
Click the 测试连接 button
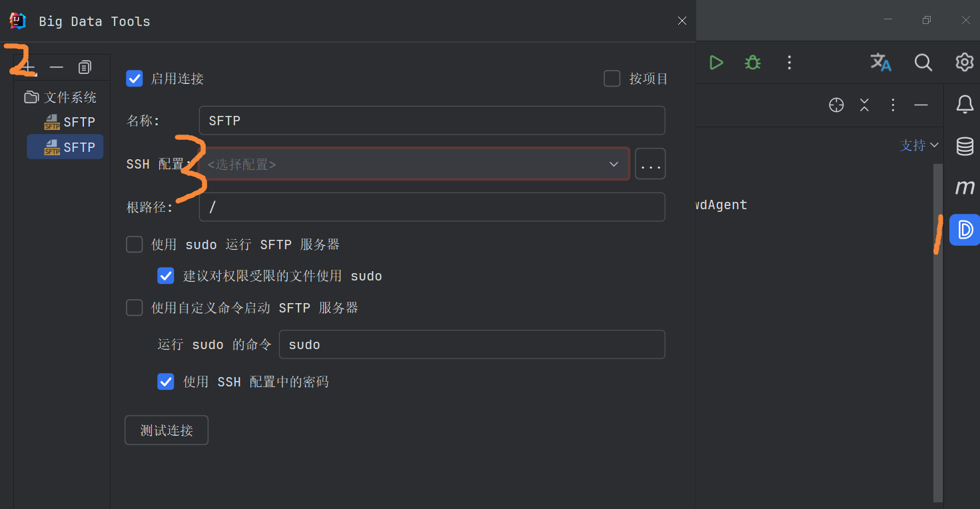(167, 430)
